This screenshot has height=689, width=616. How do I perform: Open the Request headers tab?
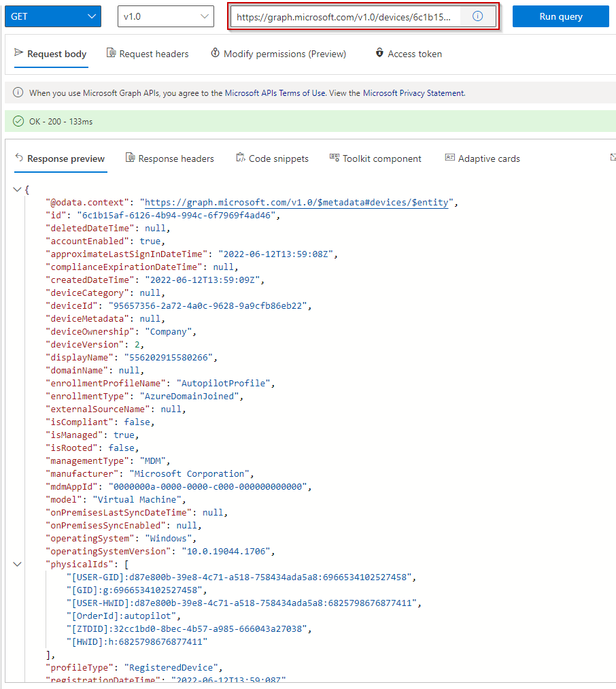[154, 54]
